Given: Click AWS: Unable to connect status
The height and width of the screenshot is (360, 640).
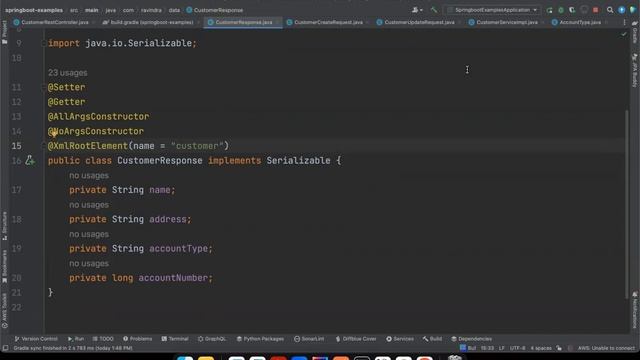Looking at the screenshot, I should tap(606, 348).
